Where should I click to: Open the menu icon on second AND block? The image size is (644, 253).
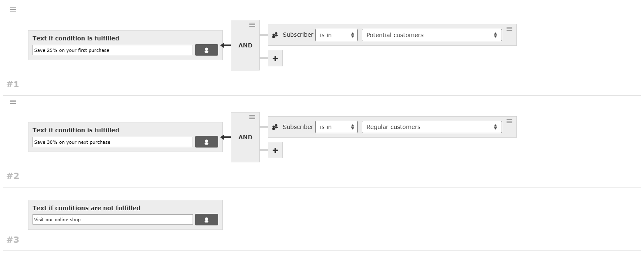[252, 117]
